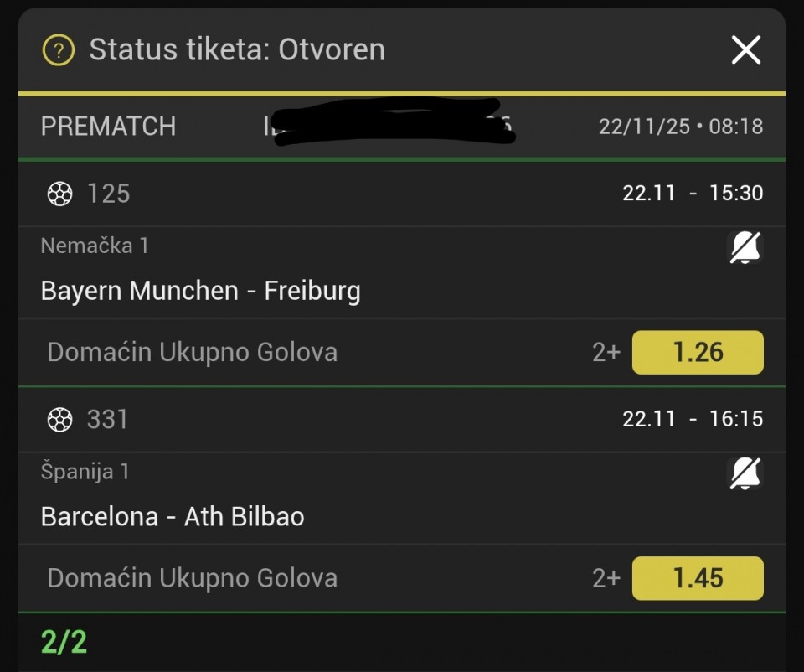The height and width of the screenshot is (672, 804).
Task: Toggle notifications bell for Barcelona match
Action: (745, 474)
